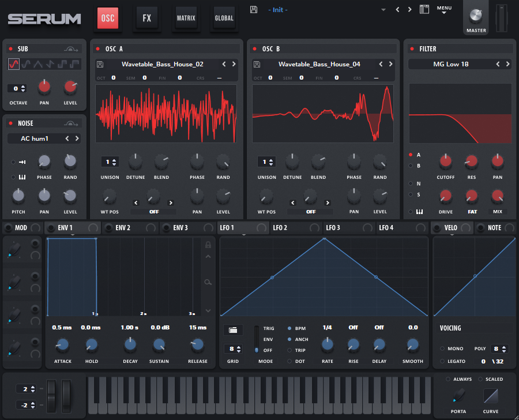Select the last pulse wave shape in SUB
Screen dimensions: 519x420
(74, 64)
